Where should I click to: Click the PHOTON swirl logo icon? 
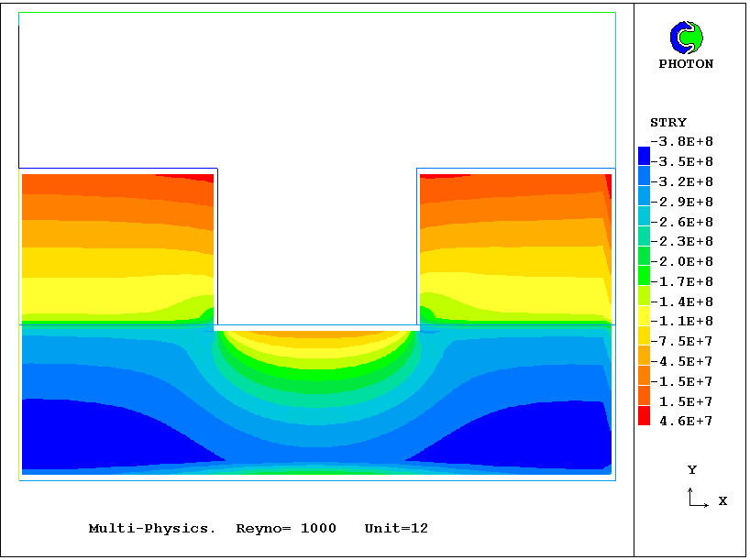coord(686,38)
